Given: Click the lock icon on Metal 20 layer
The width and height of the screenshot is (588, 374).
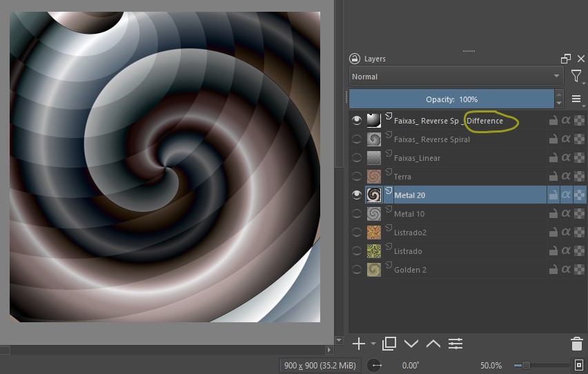Looking at the screenshot, I should coord(553,195).
